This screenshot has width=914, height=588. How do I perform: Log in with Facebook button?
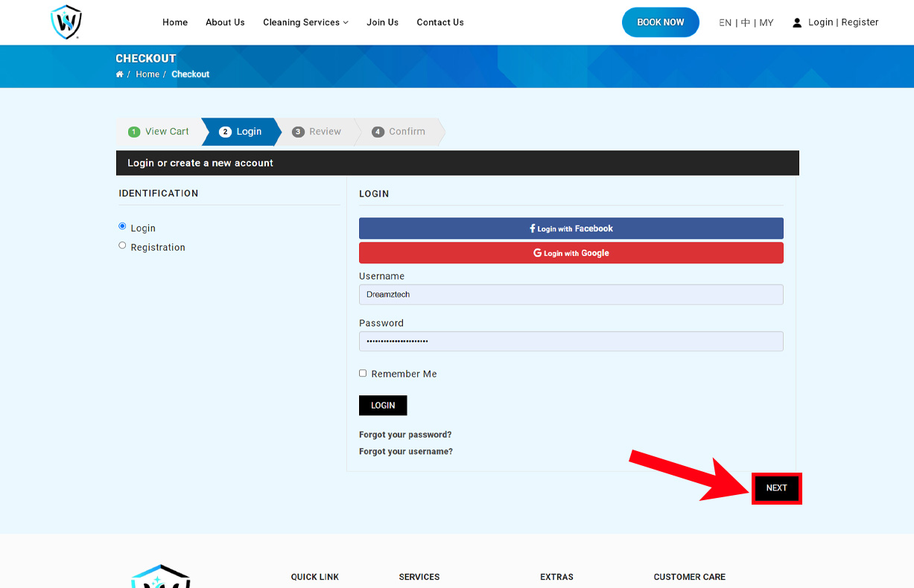[x=571, y=229]
